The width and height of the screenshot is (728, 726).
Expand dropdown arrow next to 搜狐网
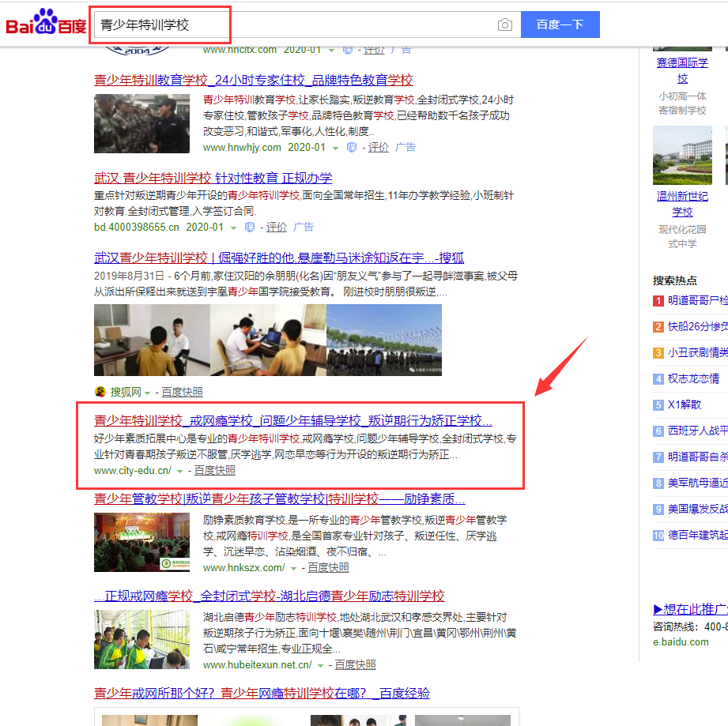147,393
